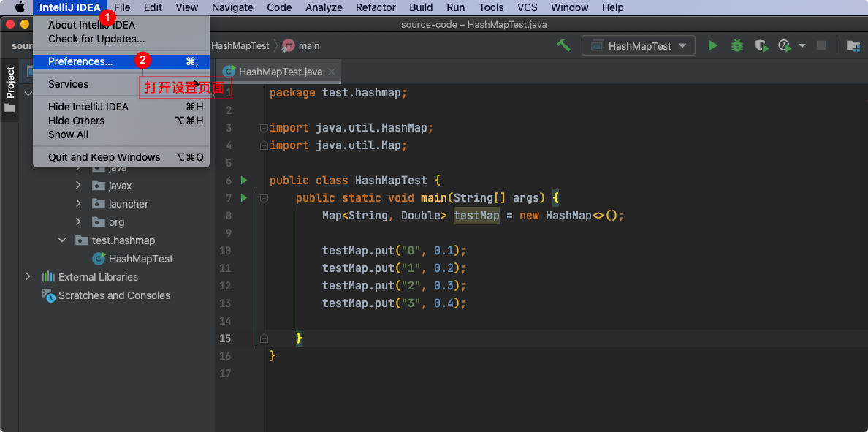The image size is (868, 432).
Task: Click run gutter arrow beside main method
Action: click(x=243, y=197)
